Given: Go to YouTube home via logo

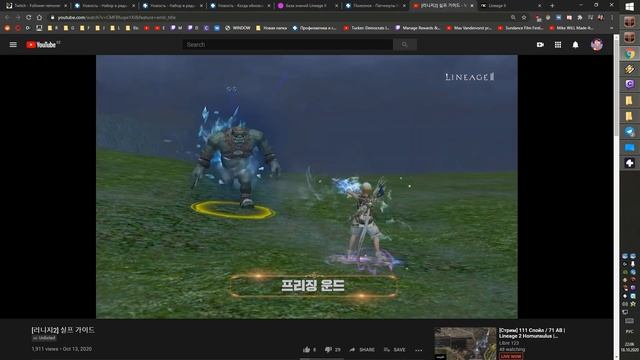Looking at the screenshot, I should 41,44.
